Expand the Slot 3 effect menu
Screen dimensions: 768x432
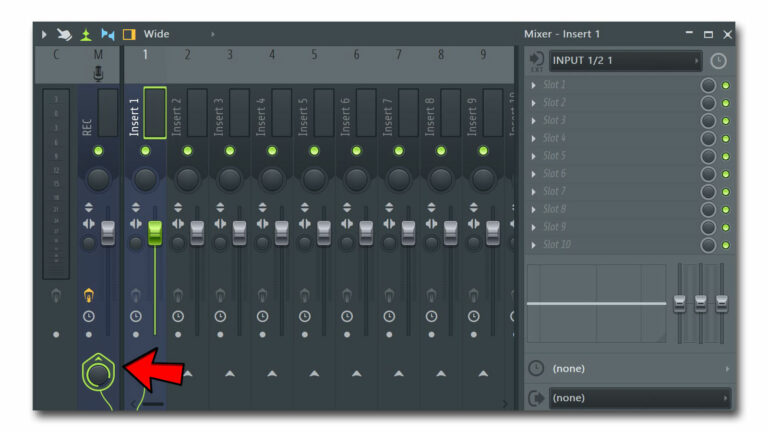coord(533,120)
